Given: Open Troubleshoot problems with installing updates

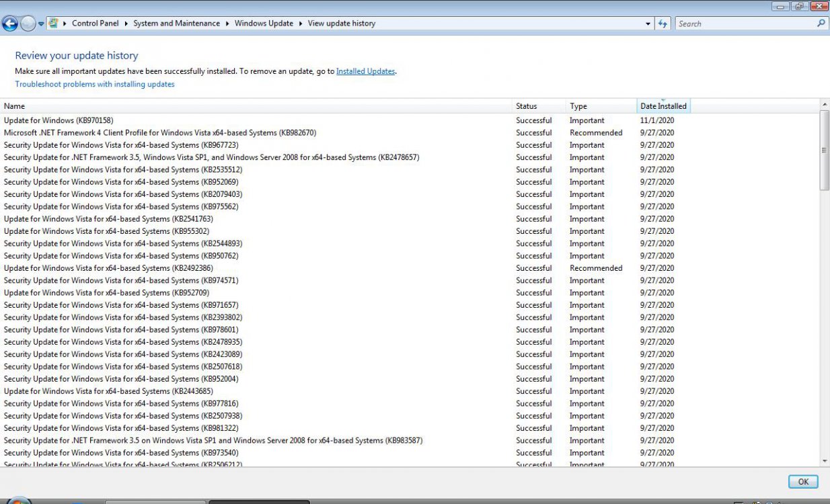Looking at the screenshot, I should point(95,85).
